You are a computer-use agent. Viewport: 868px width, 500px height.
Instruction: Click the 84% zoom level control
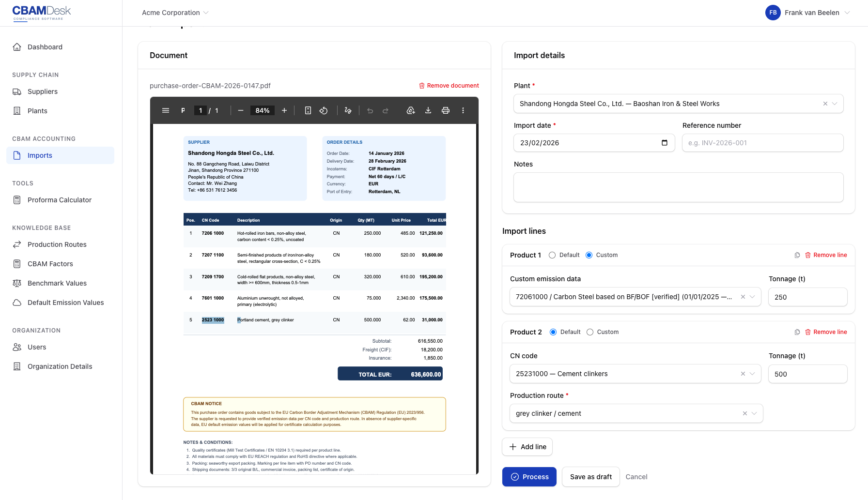click(262, 110)
